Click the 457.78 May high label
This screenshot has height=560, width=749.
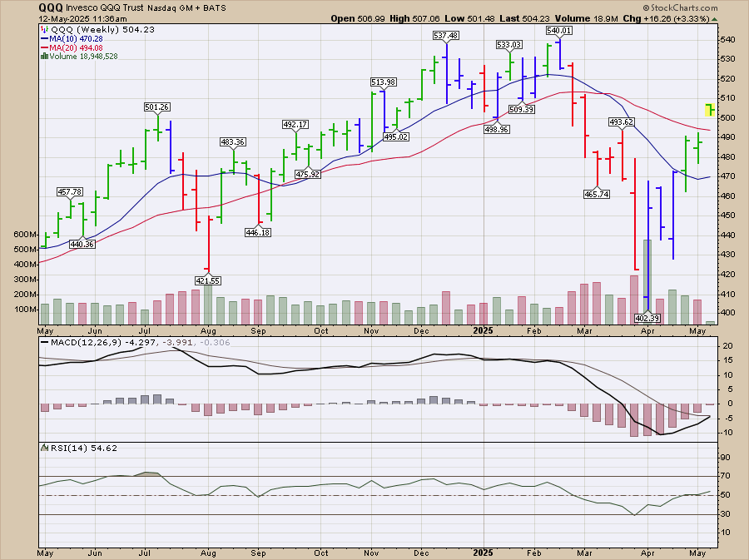71,192
